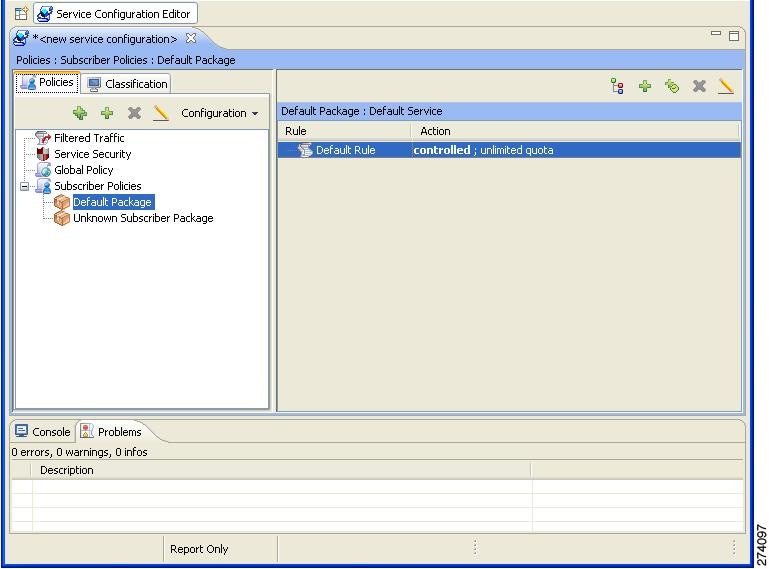Open the Console tab
This screenshot has height=569, width=769.
(x=43, y=432)
